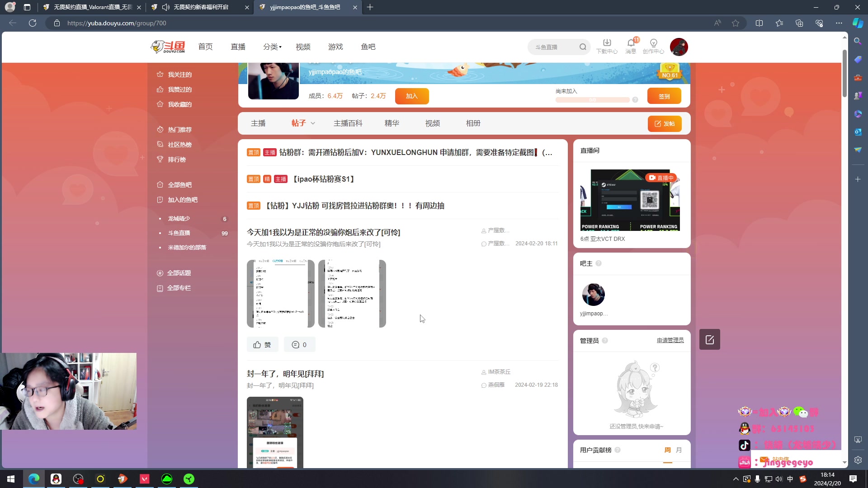Open Outlook in Edge sidebar
This screenshot has width=868, height=488.
tap(858, 131)
